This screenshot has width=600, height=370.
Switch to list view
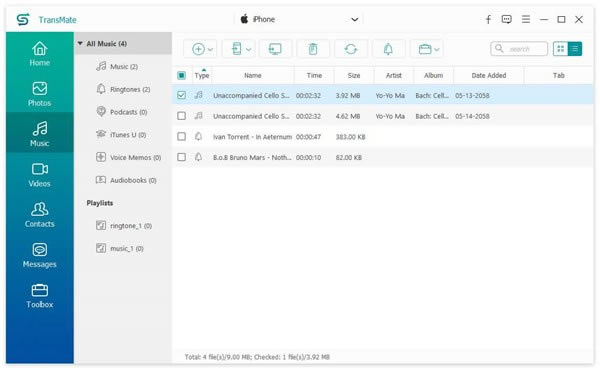pyautogui.click(x=575, y=49)
